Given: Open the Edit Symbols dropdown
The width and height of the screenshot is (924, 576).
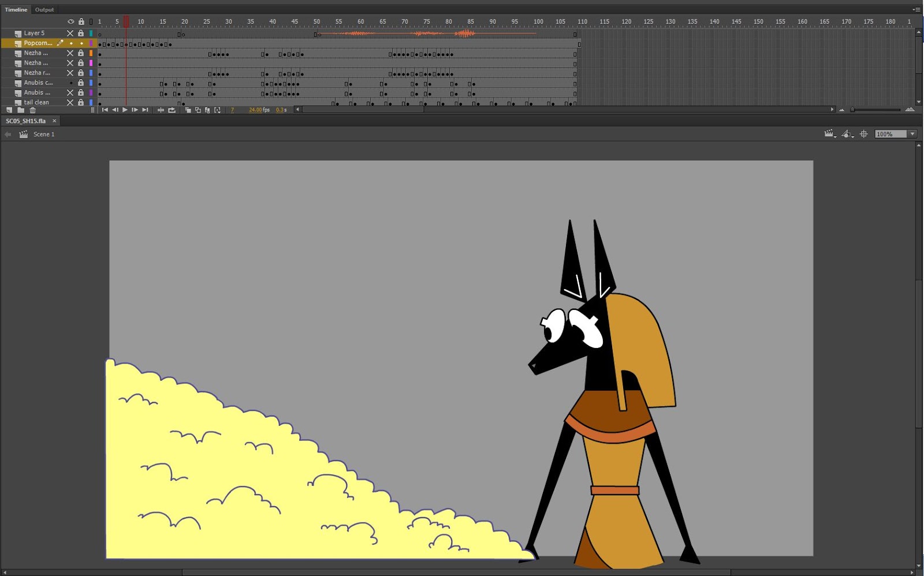Looking at the screenshot, I should 847,134.
